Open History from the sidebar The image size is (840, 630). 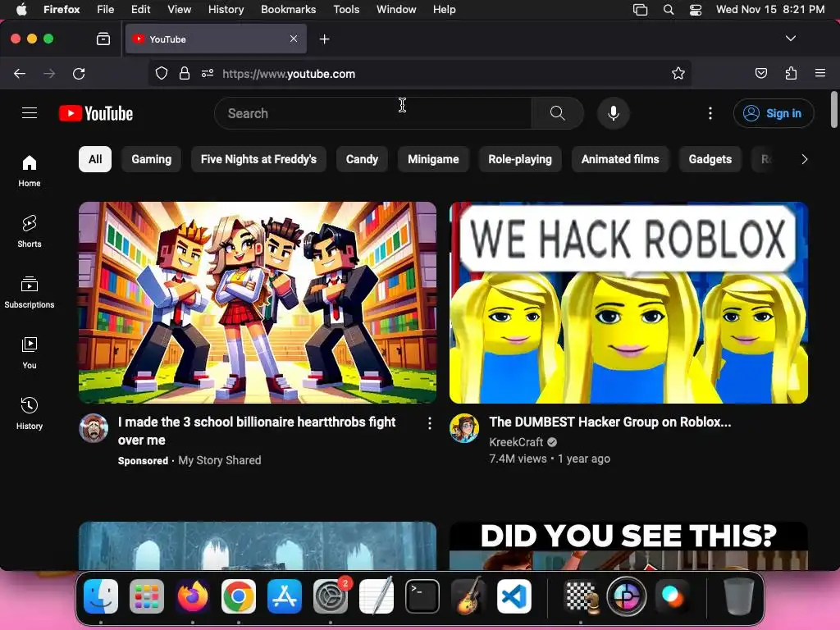(30, 413)
